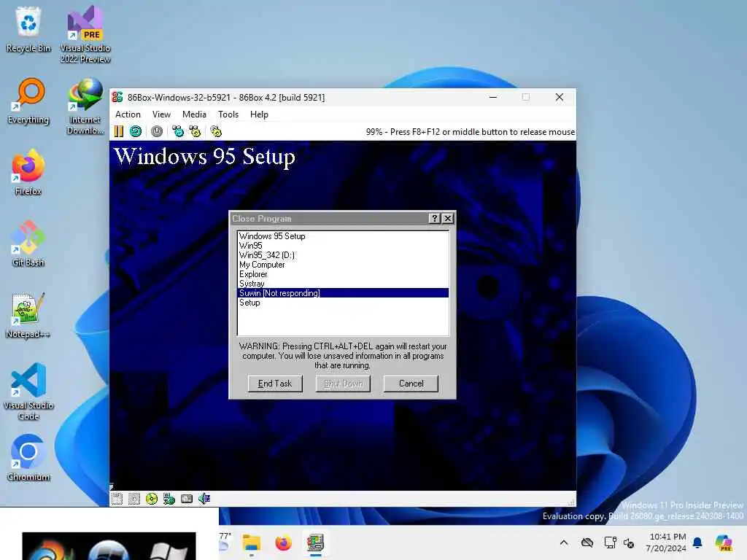Click the muted volume tray icon
This screenshot has width=747, height=560.
pyautogui.click(x=629, y=542)
